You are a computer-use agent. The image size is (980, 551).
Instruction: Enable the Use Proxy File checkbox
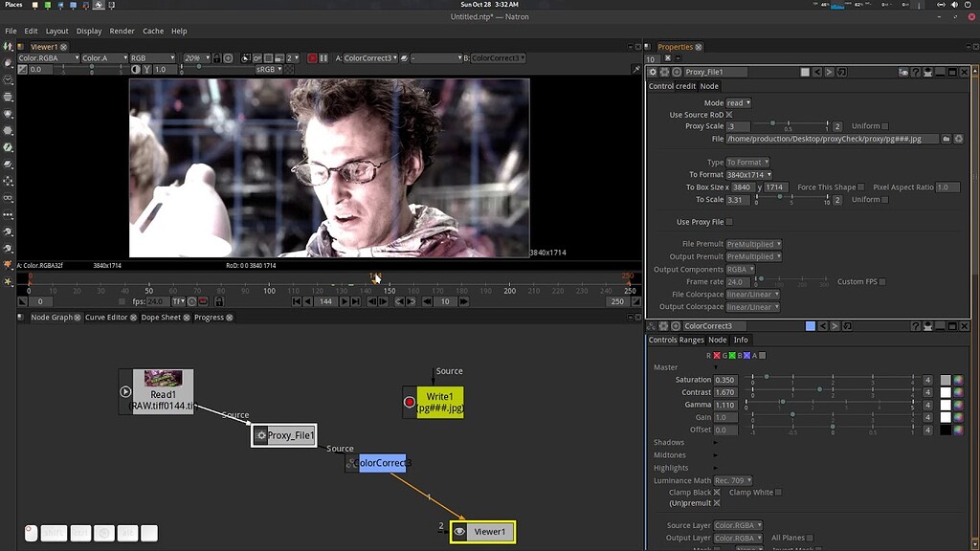(729, 222)
